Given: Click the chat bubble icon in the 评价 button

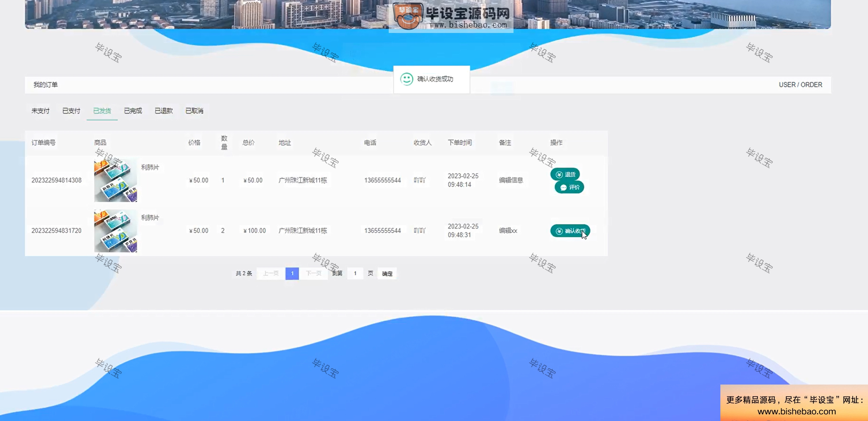Looking at the screenshot, I should point(563,187).
